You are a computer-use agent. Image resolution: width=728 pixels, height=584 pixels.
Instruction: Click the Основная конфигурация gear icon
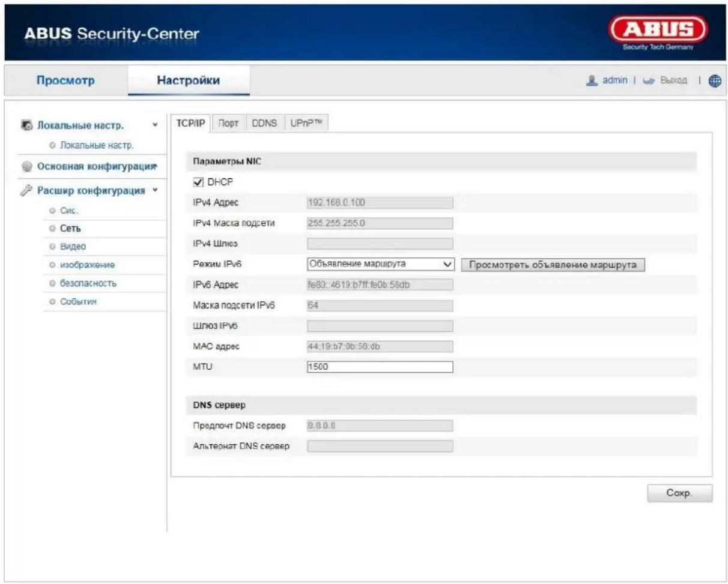pos(27,166)
